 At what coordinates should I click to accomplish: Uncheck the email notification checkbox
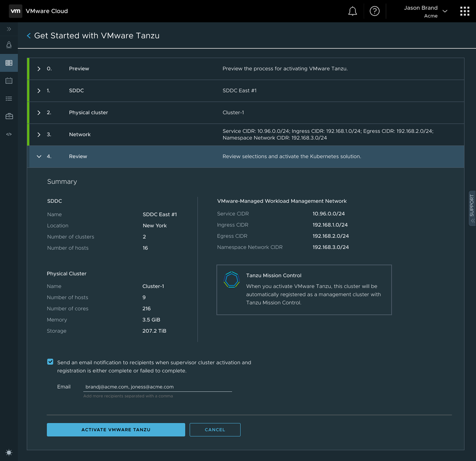[x=50, y=362]
